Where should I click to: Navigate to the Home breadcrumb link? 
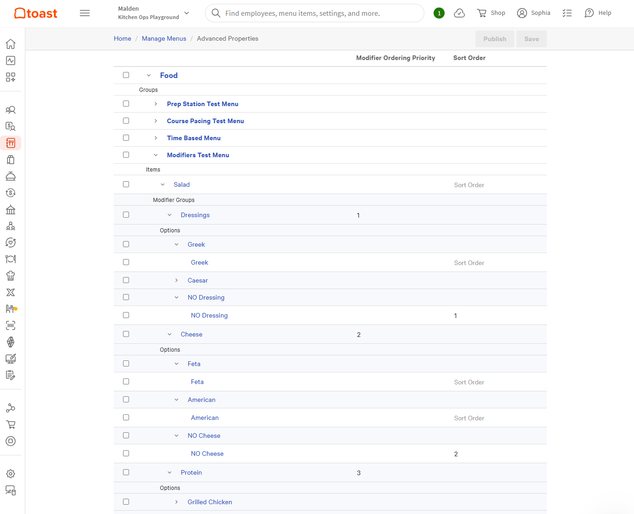pos(122,39)
